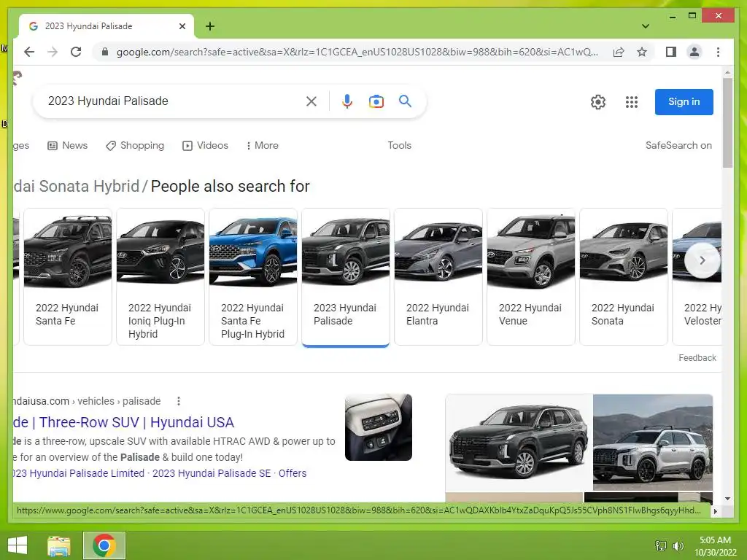Open taskbar clock and date

[715, 546]
